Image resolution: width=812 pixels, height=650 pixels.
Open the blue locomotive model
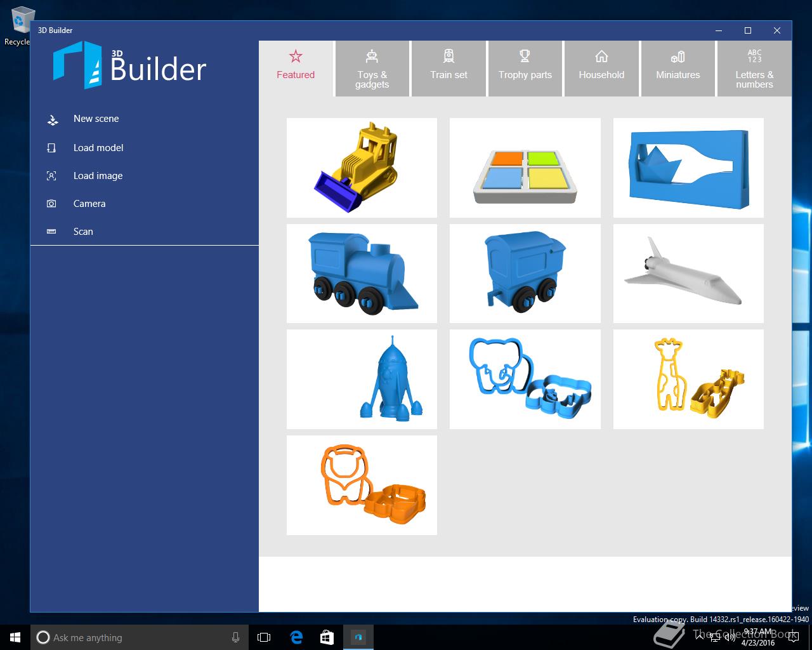[362, 274]
